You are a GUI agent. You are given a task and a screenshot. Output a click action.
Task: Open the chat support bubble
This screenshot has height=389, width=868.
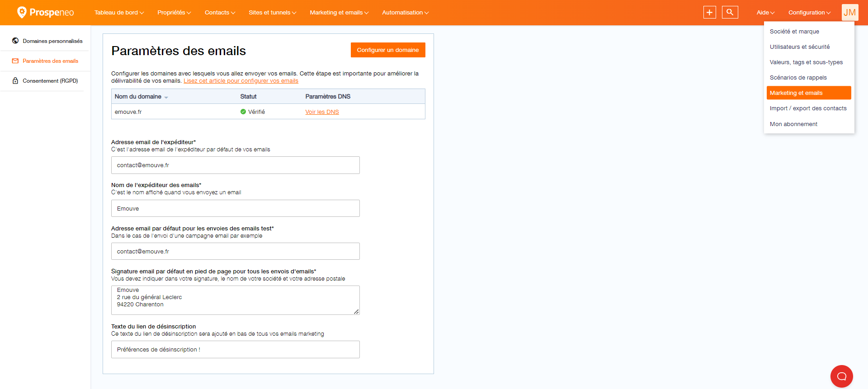coord(842,376)
